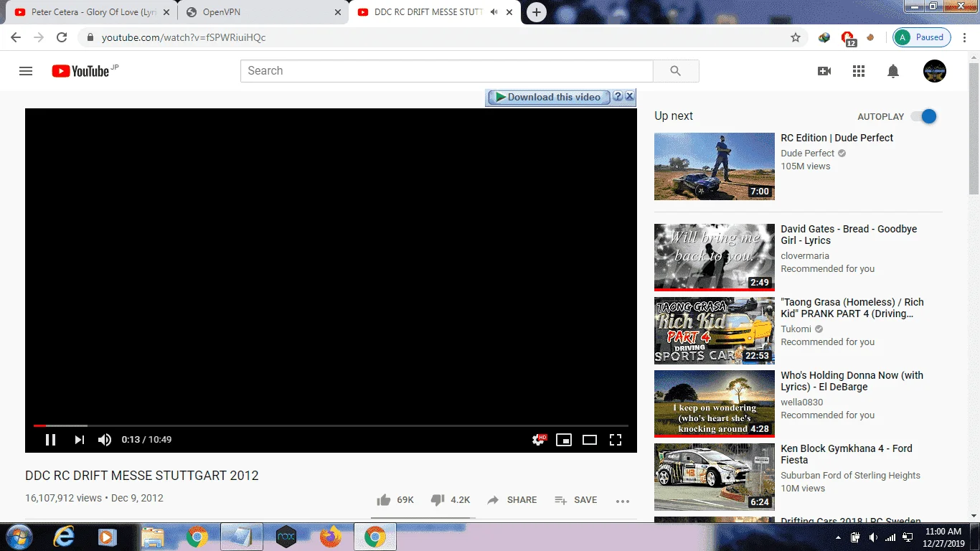Click the 16,107,912 views text
This screenshot has width=980, height=551.
(63, 498)
